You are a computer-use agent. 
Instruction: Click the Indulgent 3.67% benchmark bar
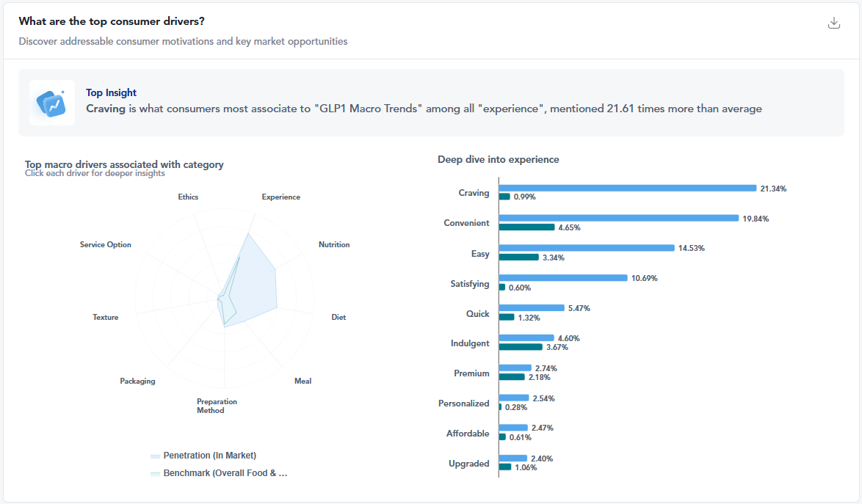coord(521,347)
